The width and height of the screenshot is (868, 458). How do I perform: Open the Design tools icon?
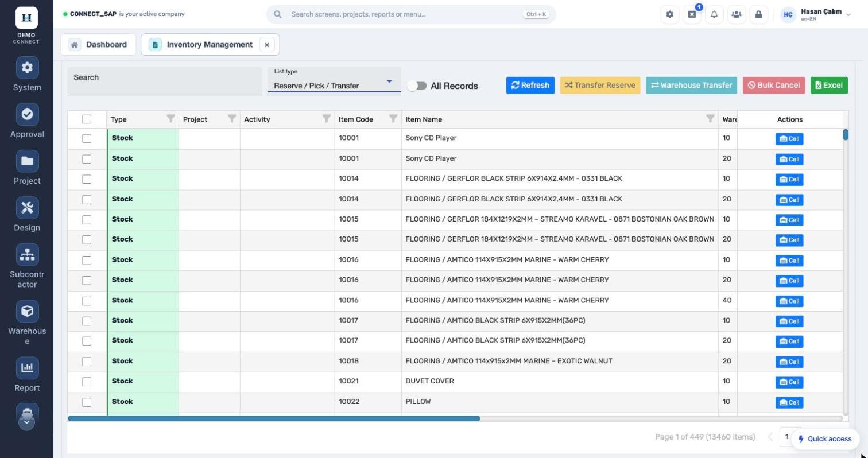point(27,208)
